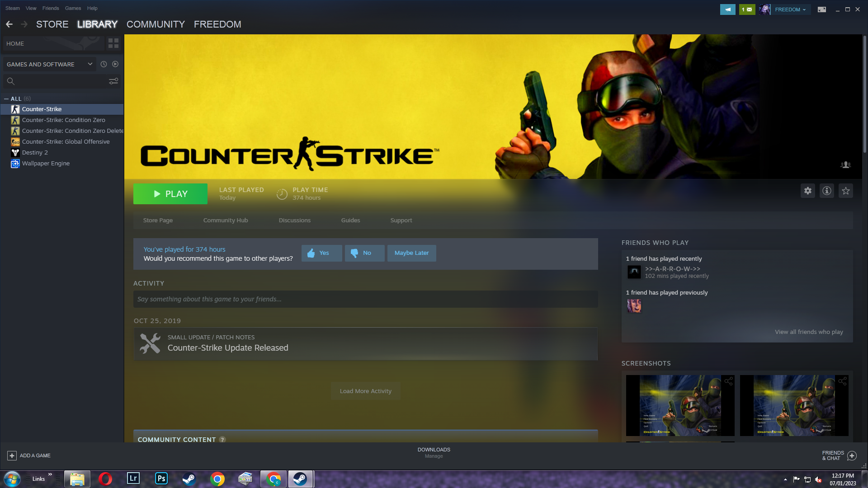
Task: Open game settings gear icon
Action: click(807, 191)
